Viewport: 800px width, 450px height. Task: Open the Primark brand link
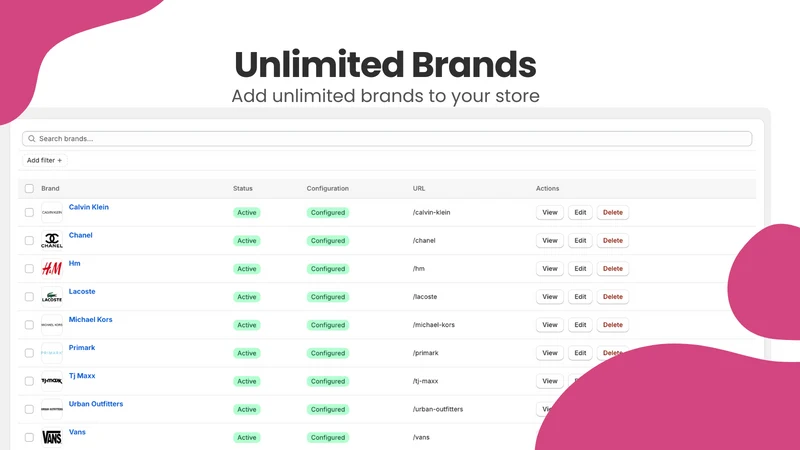tap(82, 347)
